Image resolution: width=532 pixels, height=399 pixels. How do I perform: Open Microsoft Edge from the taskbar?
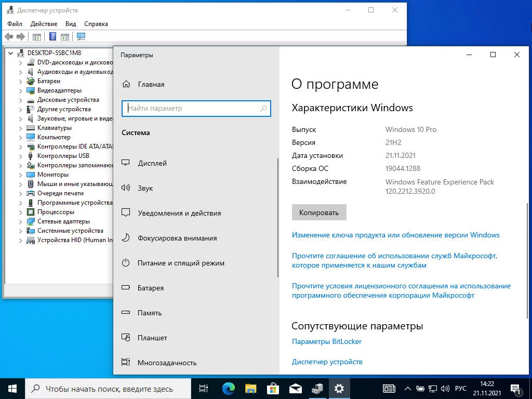coord(229,389)
